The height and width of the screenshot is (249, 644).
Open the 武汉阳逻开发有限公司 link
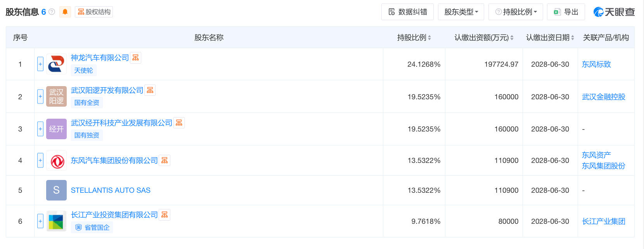[107, 90]
